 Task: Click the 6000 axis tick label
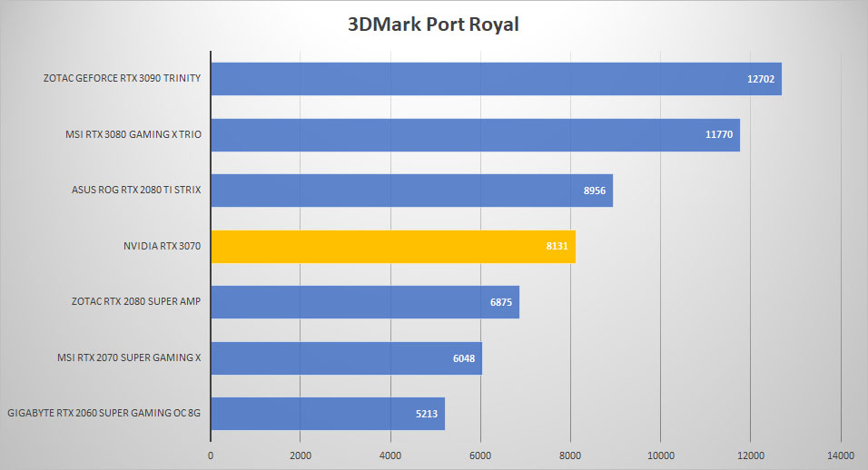(480, 455)
